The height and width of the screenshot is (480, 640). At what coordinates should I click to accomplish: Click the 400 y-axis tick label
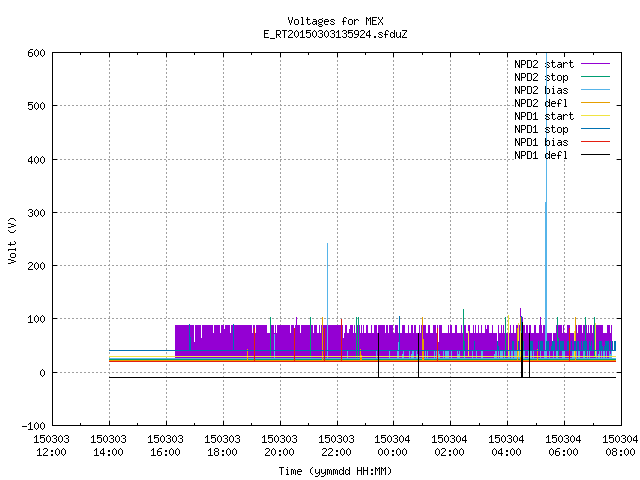(x=36, y=160)
